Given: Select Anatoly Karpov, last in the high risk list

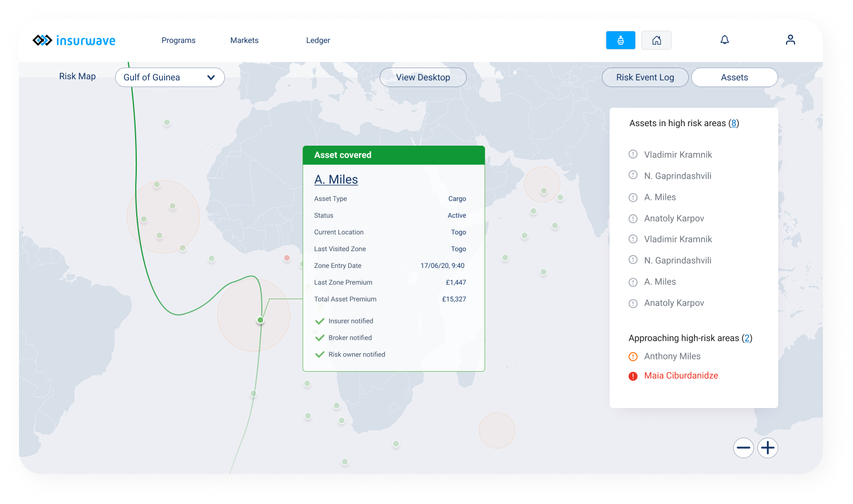Looking at the screenshot, I should click(x=674, y=303).
